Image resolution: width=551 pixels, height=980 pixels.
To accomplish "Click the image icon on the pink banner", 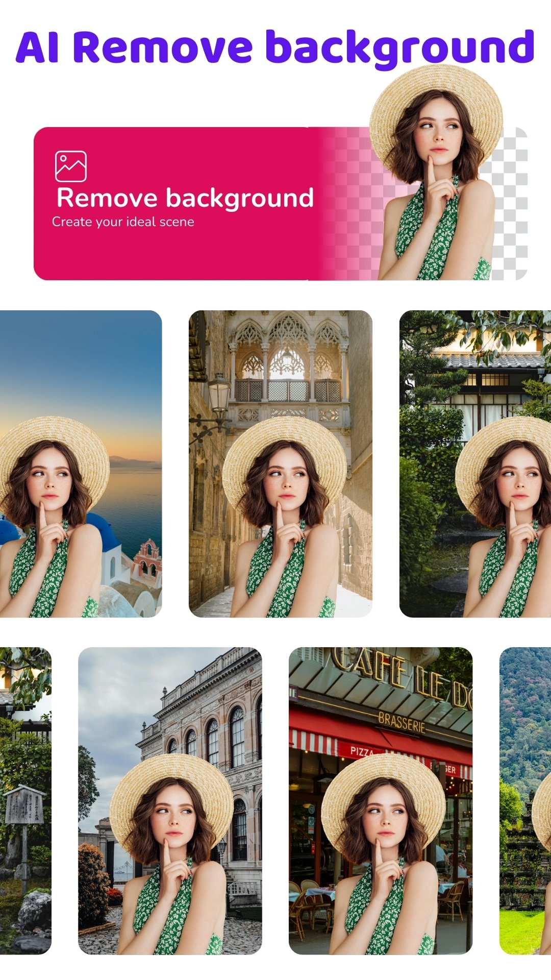I will click(x=70, y=166).
